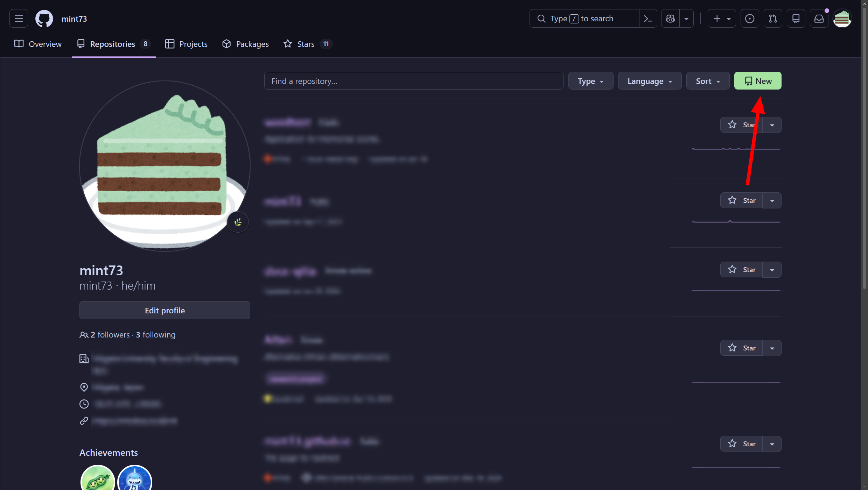868x490 pixels.
Task: Open Copilot chat icon
Action: [670, 19]
